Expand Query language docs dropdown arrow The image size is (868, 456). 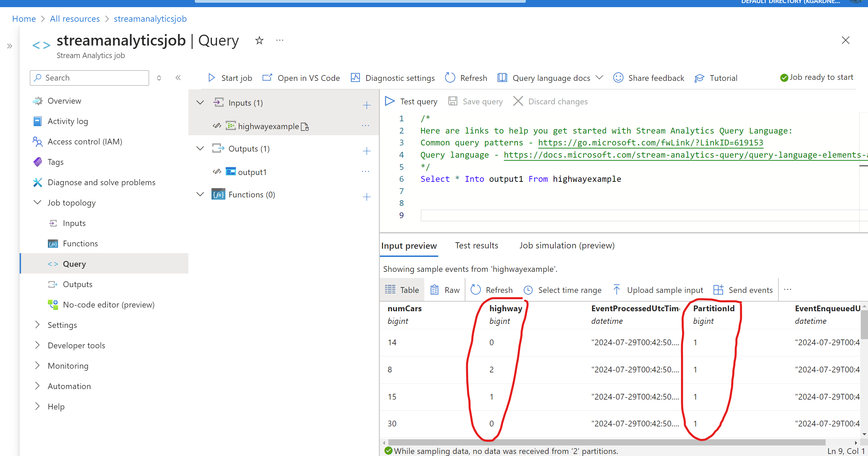coord(599,77)
